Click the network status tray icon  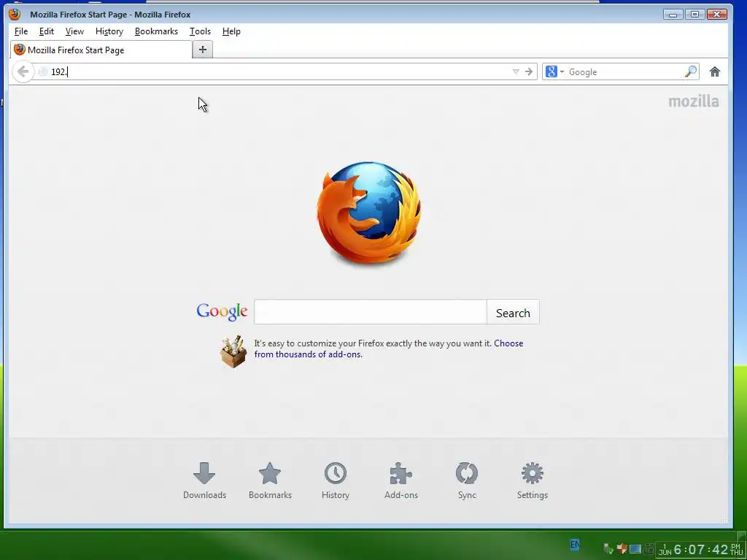pyautogui.click(x=608, y=549)
